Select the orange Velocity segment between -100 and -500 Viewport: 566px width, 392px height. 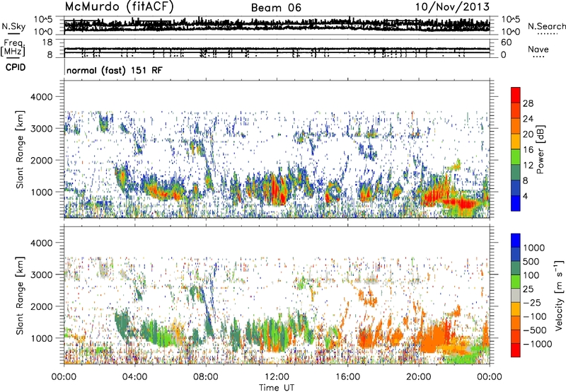pyautogui.click(x=516, y=323)
